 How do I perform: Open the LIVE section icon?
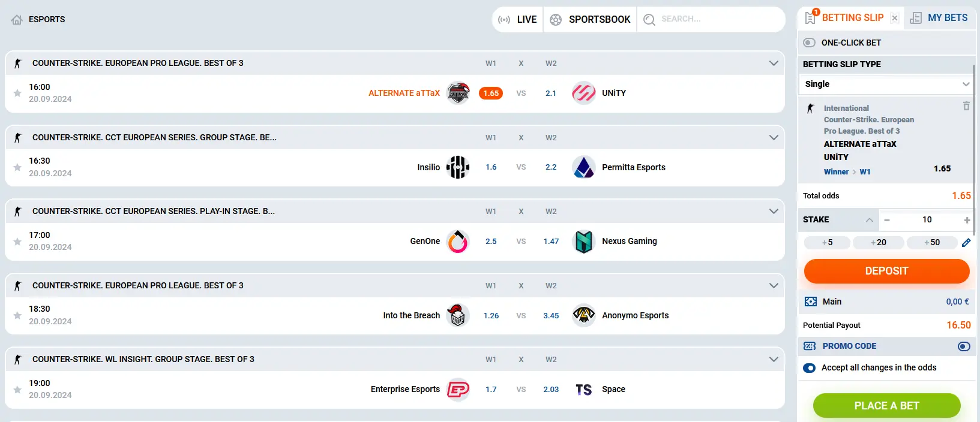tap(504, 19)
